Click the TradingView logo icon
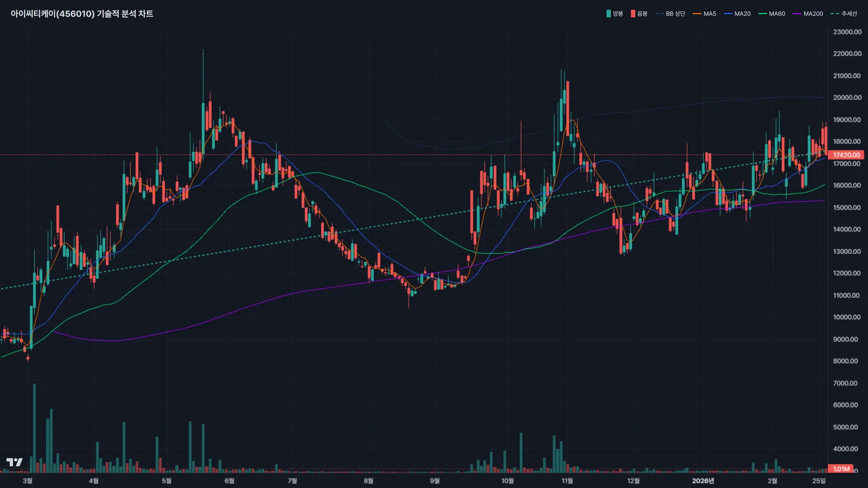 [15, 462]
